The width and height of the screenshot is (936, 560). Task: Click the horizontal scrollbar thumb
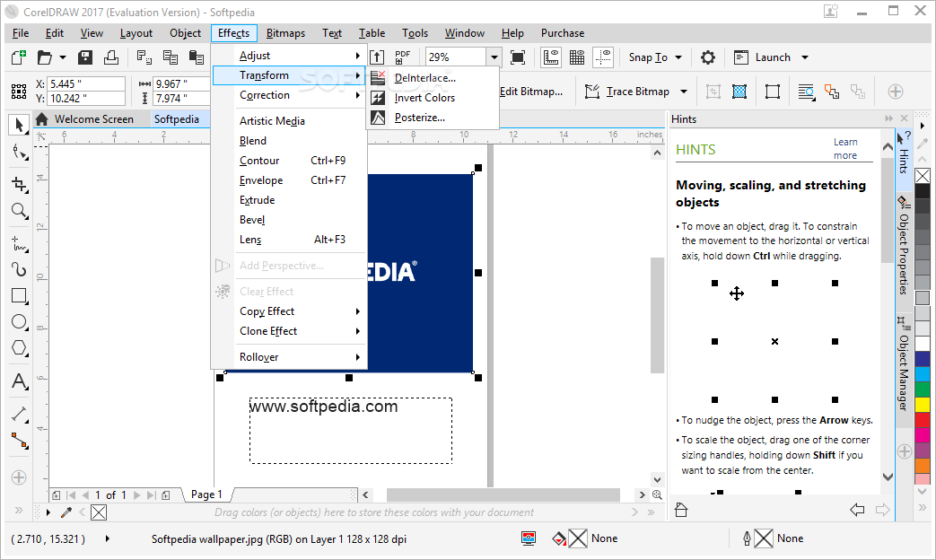click(x=503, y=494)
